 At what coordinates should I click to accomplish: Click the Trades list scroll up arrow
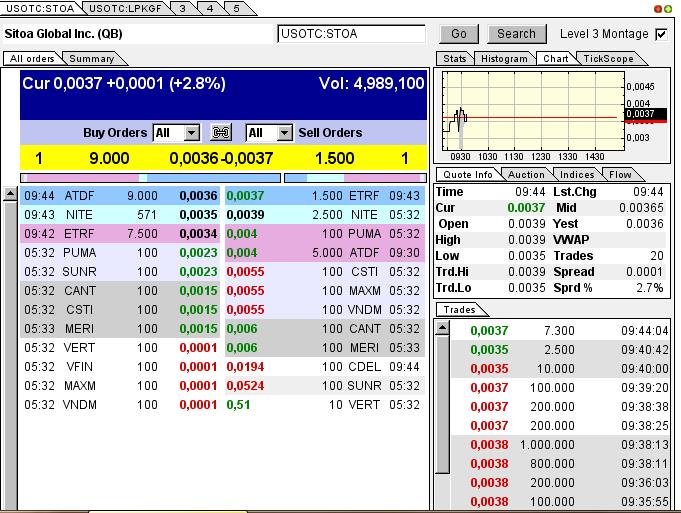click(442, 325)
